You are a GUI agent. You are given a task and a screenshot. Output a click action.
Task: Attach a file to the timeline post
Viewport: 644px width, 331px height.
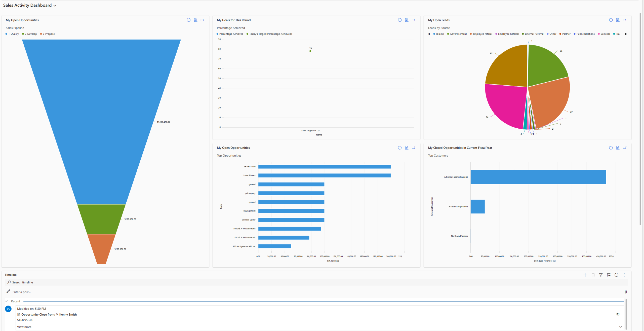626,292
